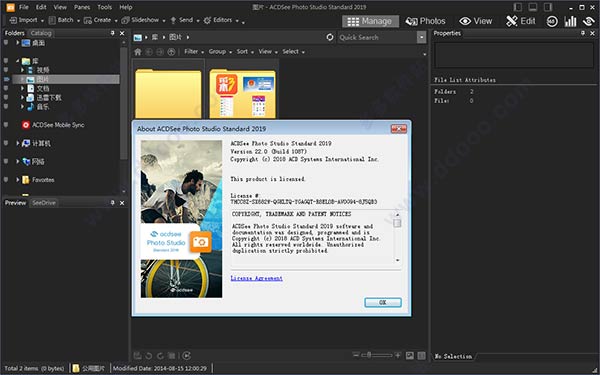Viewport: 600px width, 375px height.
Task: Open the Group dropdown
Action: [220, 52]
